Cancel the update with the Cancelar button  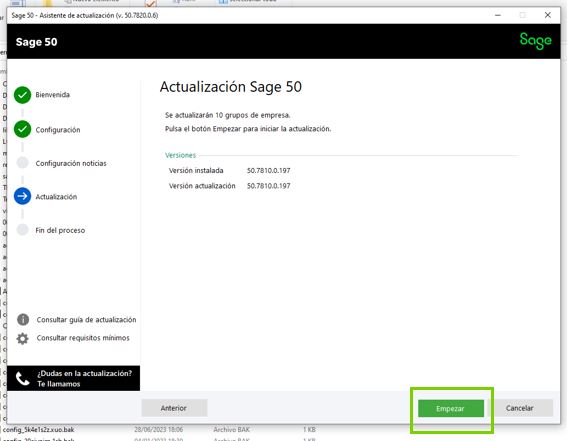519,408
